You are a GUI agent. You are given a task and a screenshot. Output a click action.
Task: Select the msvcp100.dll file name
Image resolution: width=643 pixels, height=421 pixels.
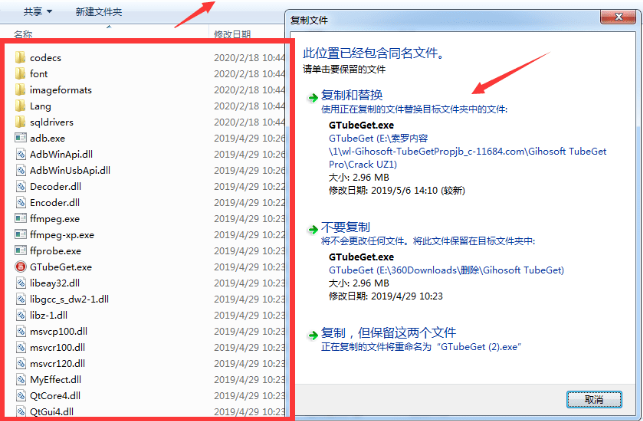click(x=59, y=331)
